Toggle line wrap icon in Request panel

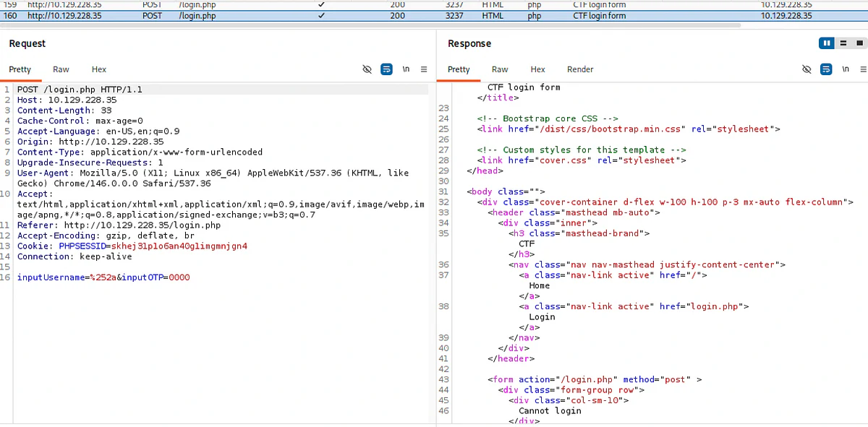(387, 69)
